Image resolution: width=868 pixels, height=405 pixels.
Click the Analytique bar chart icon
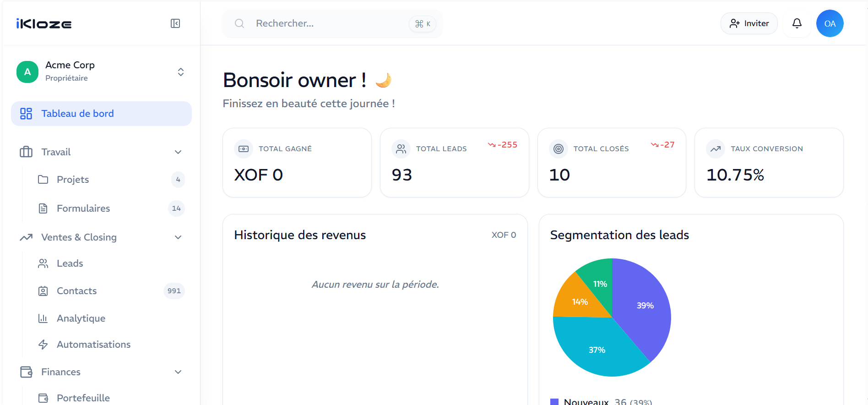pyautogui.click(x=43, y=318)
